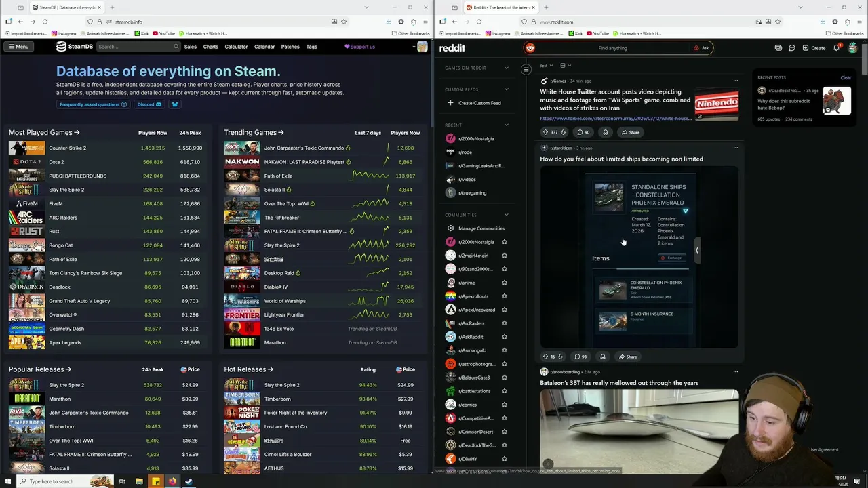Open SteamDB Calculator page
This screenshot has width=868, height=488.
[236, 47]
